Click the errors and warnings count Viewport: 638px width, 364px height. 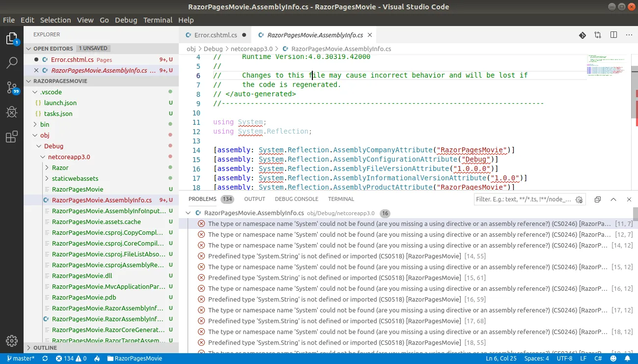[71, 359]
